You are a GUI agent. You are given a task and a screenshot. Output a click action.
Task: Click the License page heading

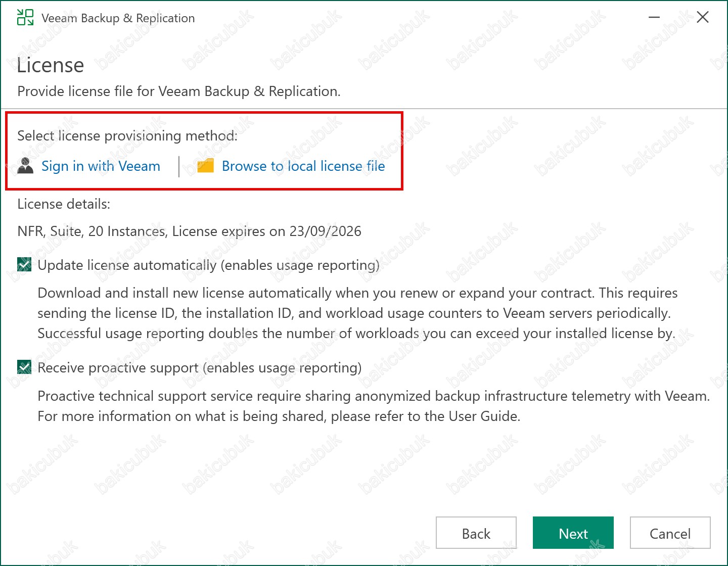(51, 66)
